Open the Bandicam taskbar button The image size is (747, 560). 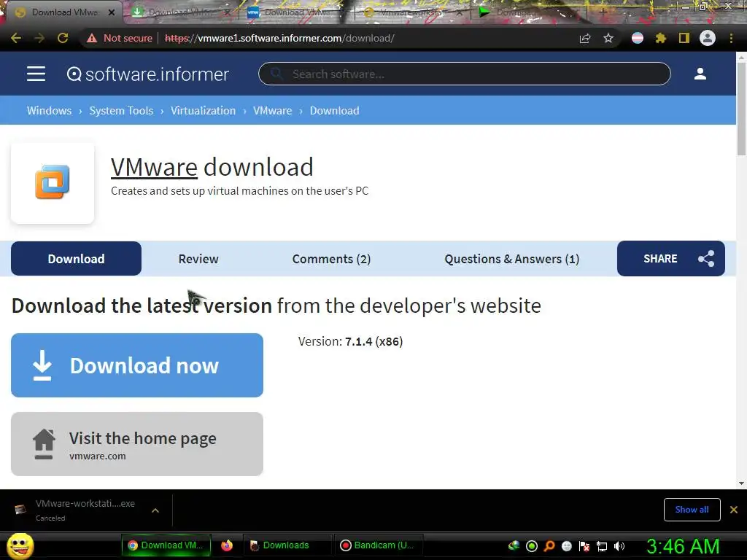click(x=379, y=545)
